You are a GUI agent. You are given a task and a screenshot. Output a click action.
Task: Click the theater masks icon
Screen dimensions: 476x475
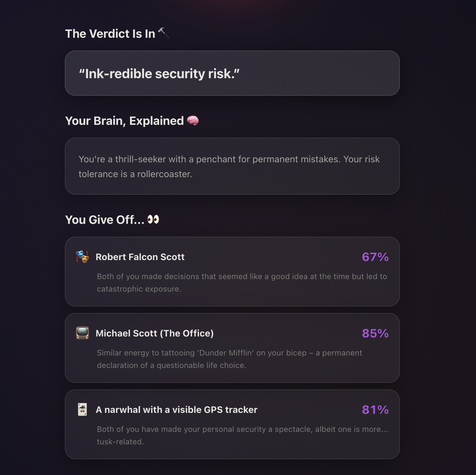[x=82, y=257]
